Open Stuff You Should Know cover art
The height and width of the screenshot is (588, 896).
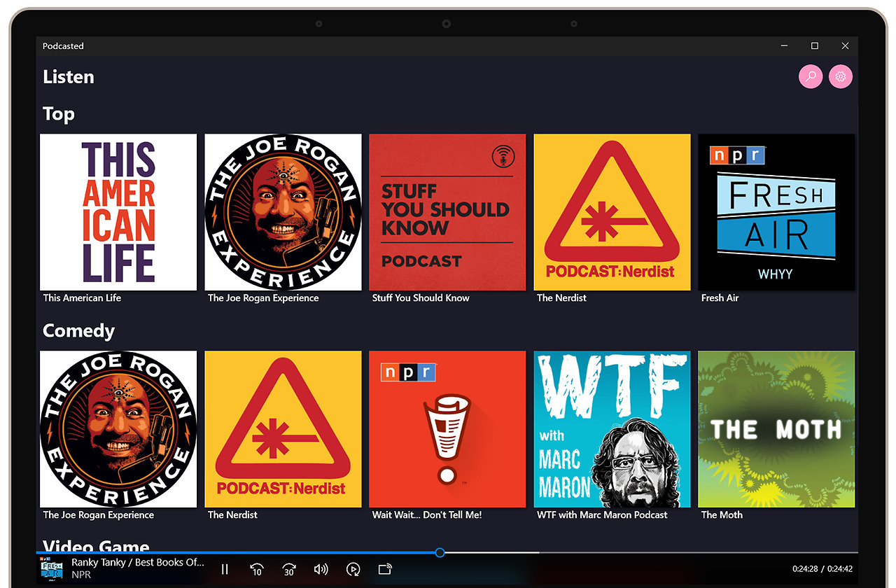[447, 212]
